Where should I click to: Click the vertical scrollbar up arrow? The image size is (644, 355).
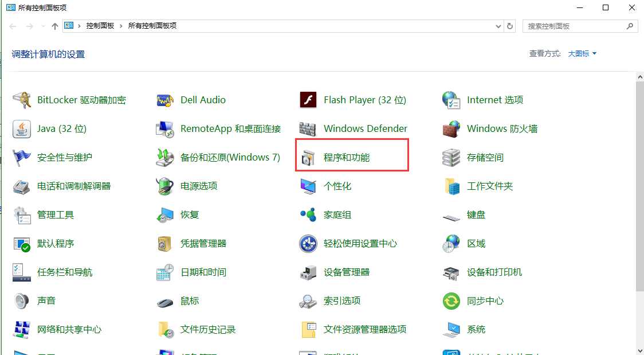coord(640,76)
